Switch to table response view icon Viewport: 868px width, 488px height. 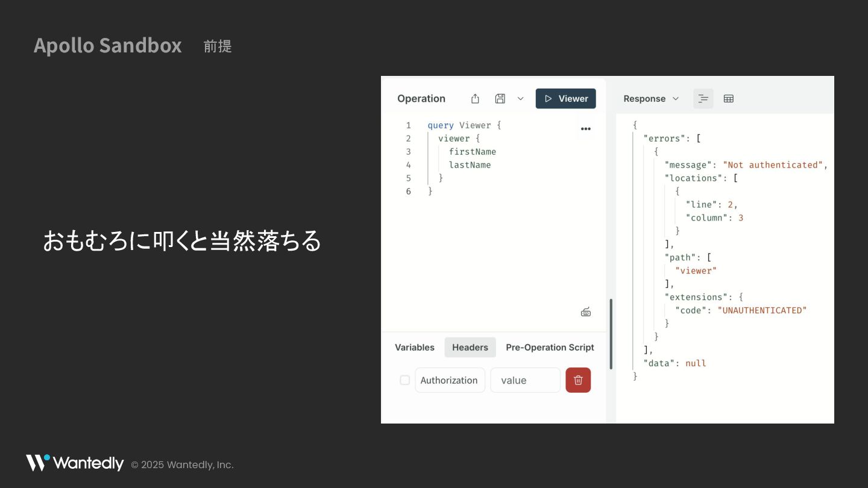(x=728, y=99)
